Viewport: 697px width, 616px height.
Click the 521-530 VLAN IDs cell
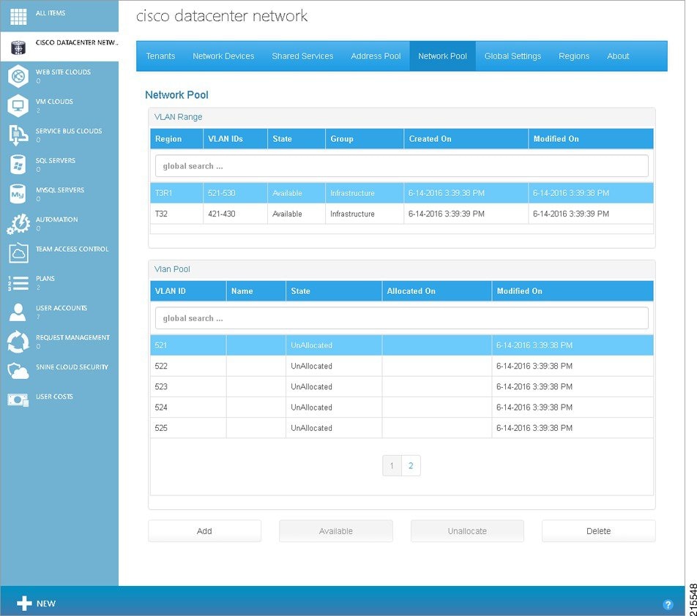pos(236,193)
